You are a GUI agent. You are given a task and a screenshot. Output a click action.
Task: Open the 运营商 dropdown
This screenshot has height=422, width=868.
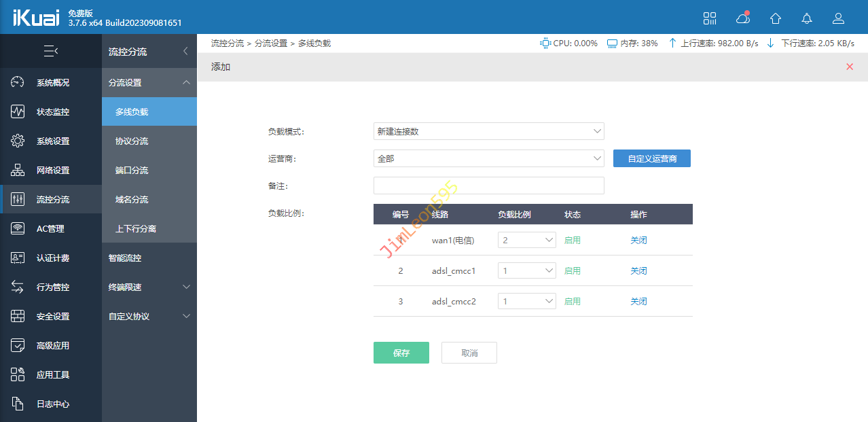click(488, 158)
